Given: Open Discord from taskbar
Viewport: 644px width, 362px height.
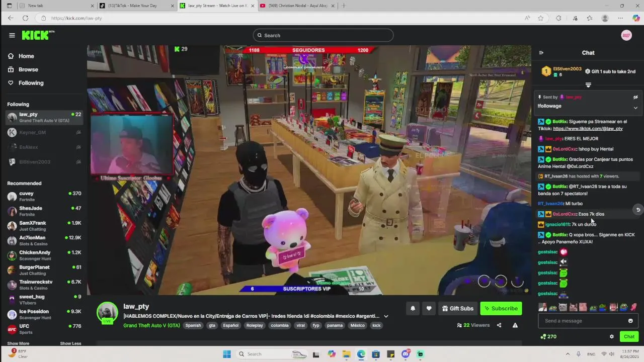Looking at the screenshot, I should [x=406, y=354].
